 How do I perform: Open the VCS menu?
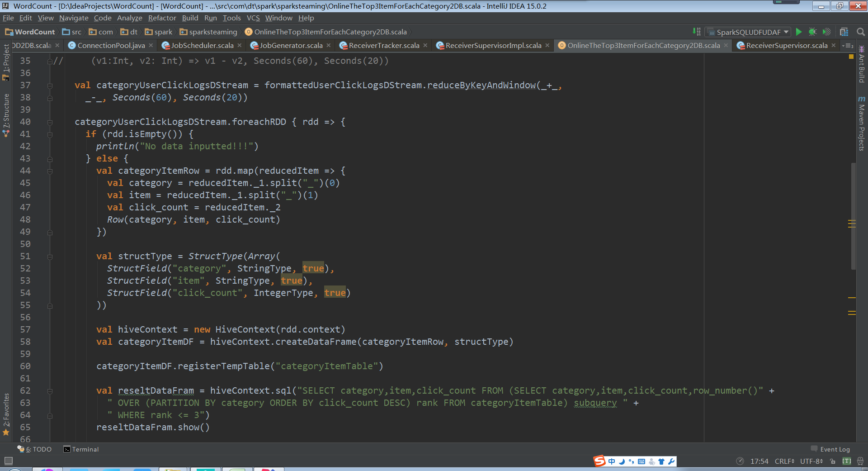coord(253,18)
